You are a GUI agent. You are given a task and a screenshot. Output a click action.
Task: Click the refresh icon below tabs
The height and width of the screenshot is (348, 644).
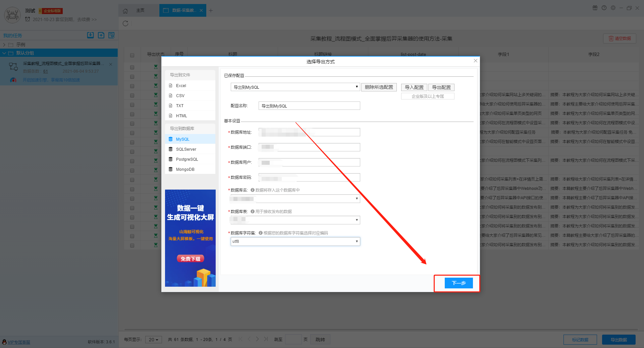pyautogui.click(x=125, y=23)
